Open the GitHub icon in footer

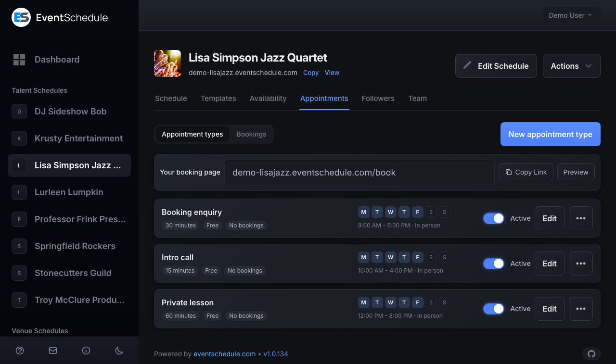(591, 354)
